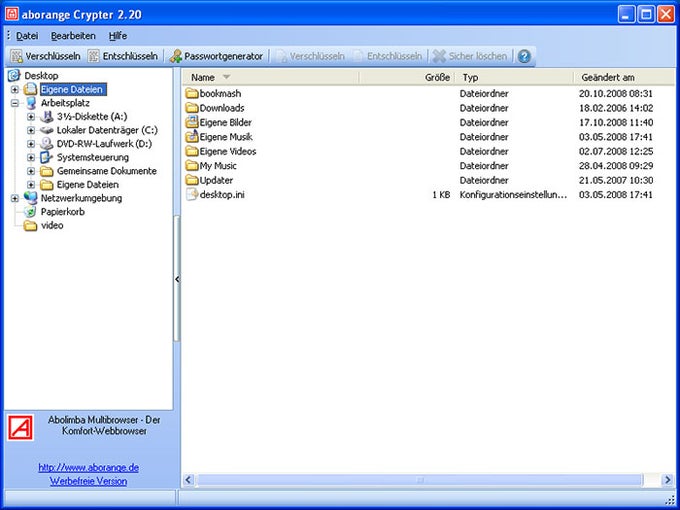680x510 pixels.
Task: Click the Abolimba Multibrowser ad text
Action: pos(104,425)
